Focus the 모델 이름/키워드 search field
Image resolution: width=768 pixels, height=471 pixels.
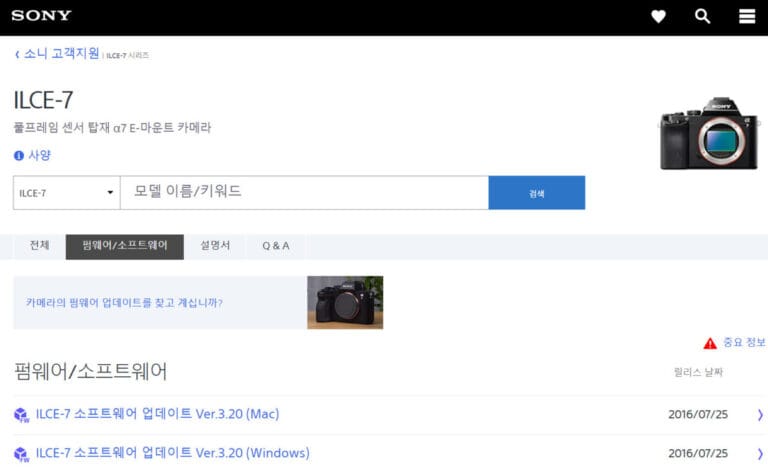(x=304, y=193)
